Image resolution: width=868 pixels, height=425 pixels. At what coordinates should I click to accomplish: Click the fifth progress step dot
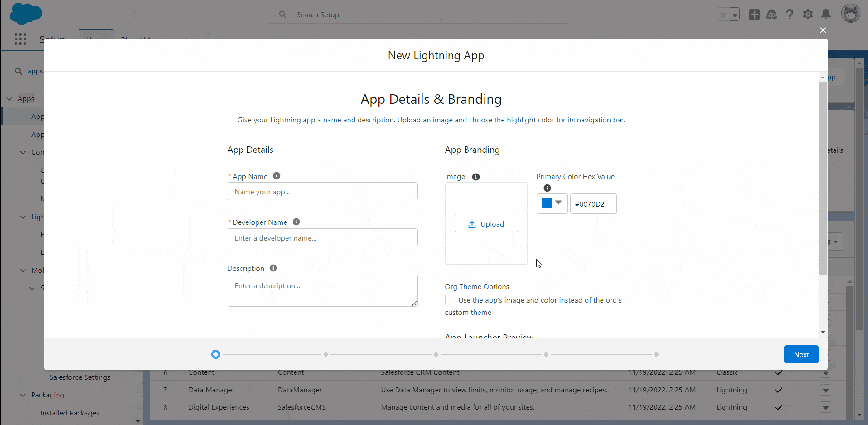click(x=656, y=354)
